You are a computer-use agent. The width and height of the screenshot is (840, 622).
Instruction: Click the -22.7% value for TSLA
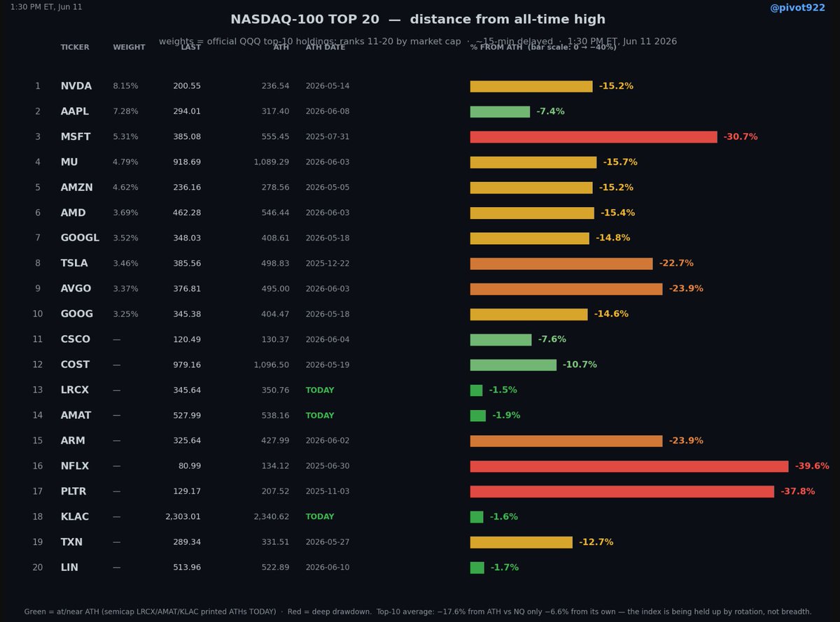[x=676, y=264]
